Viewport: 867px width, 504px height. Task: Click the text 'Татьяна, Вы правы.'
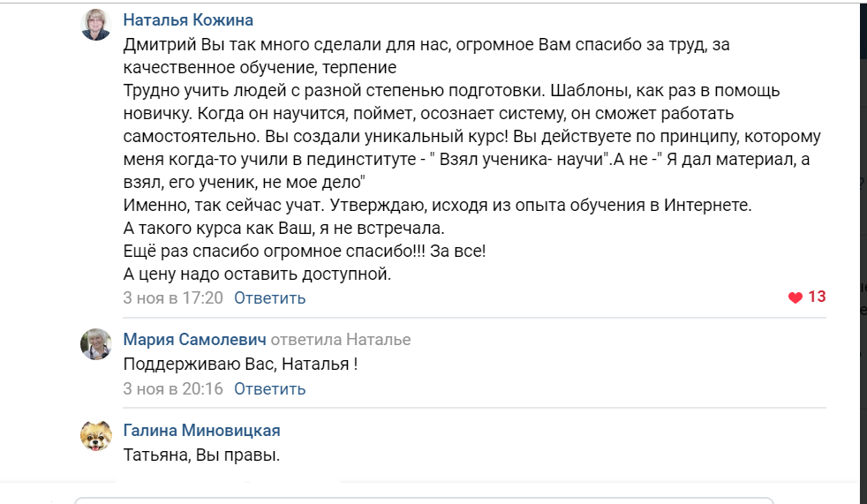[x=201, y=455]
